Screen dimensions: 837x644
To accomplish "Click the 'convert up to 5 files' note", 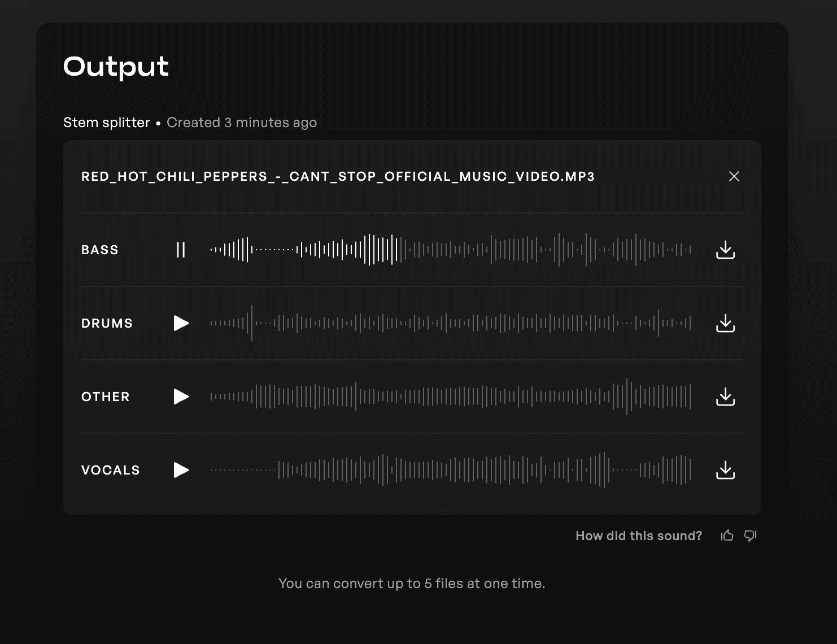I will point(412,584).
